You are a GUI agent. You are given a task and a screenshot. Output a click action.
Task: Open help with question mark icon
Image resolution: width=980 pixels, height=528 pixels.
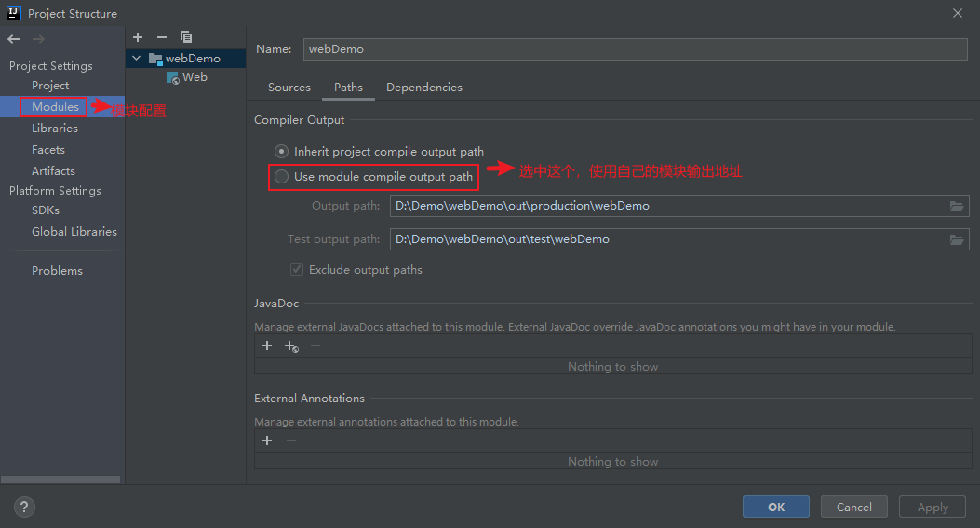(x=24, y=508)
